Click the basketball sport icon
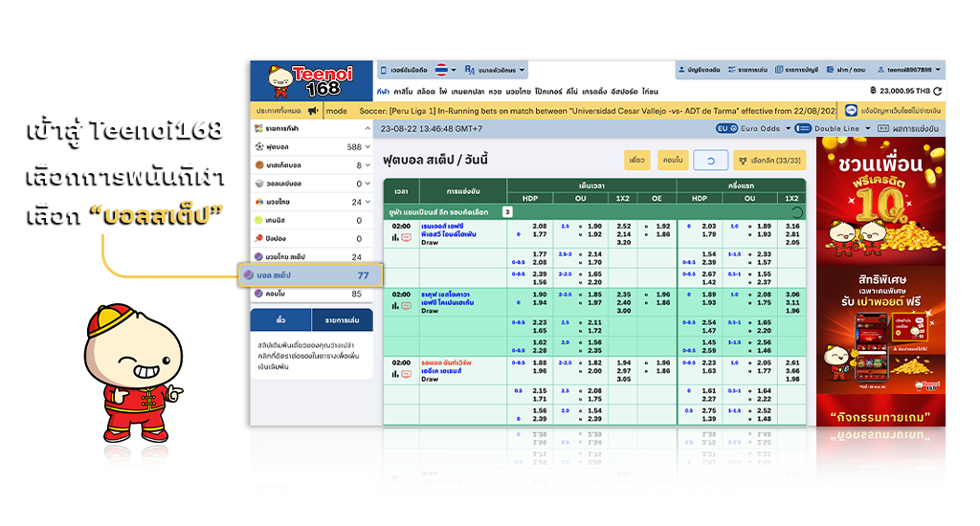 click(x=258, y=164)
